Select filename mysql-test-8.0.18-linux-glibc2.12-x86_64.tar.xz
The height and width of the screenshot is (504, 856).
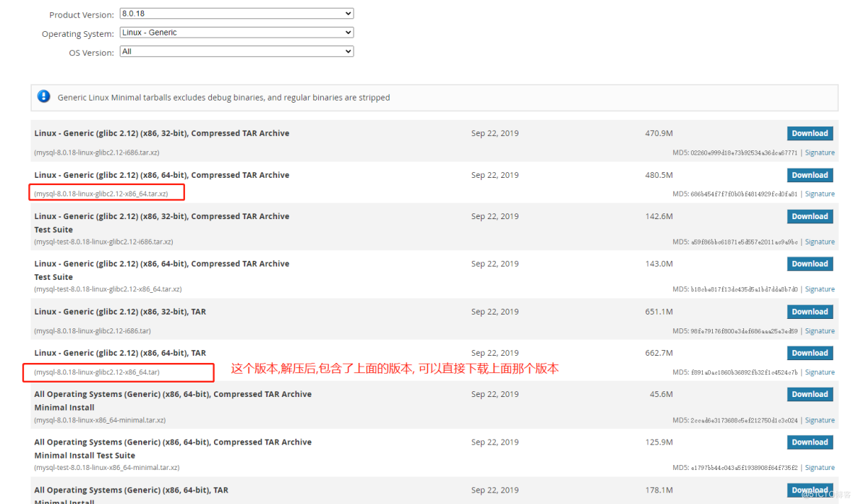point(108,289)
